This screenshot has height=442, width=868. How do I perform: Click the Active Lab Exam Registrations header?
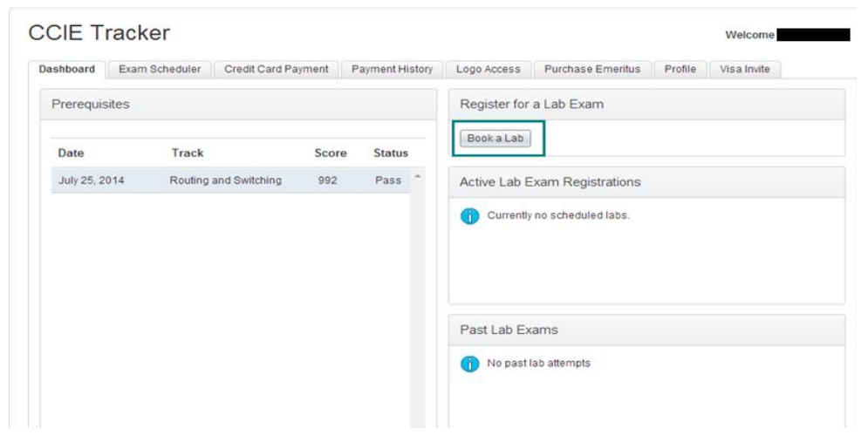[x=646, y=182]
